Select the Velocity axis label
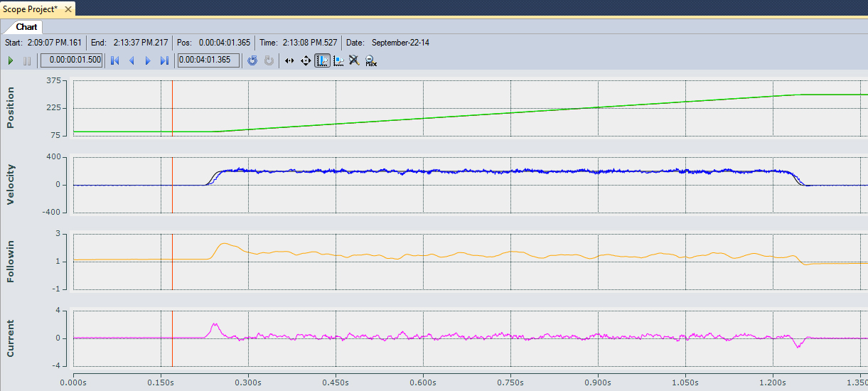Viewport: 868px width, 391px height. pos(10,185)
